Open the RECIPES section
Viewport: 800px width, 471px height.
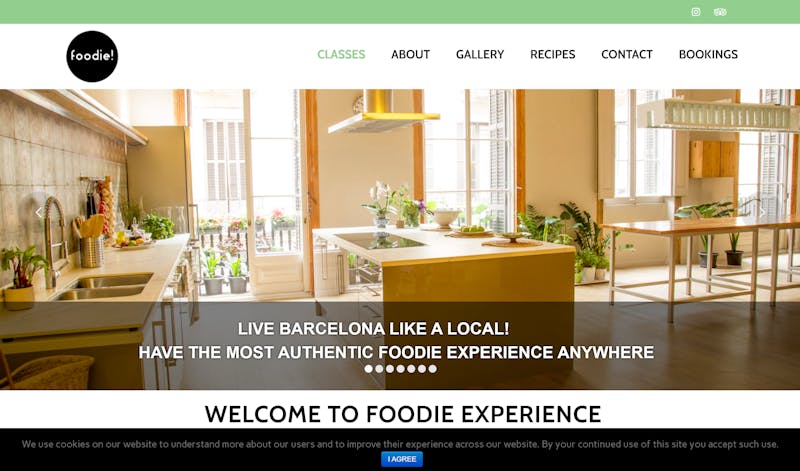point(553,54)
